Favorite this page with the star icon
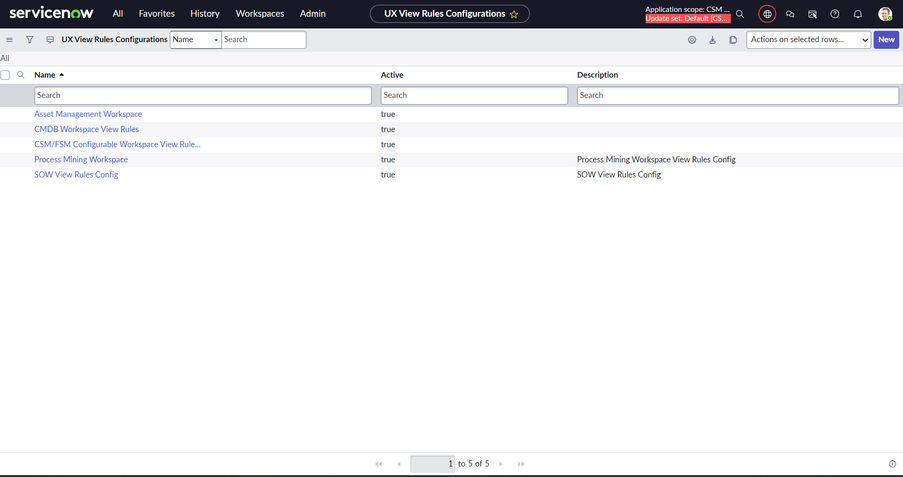The height and width of the screenshot is (477, 903). pyautogui.click(x=514, y=14)
